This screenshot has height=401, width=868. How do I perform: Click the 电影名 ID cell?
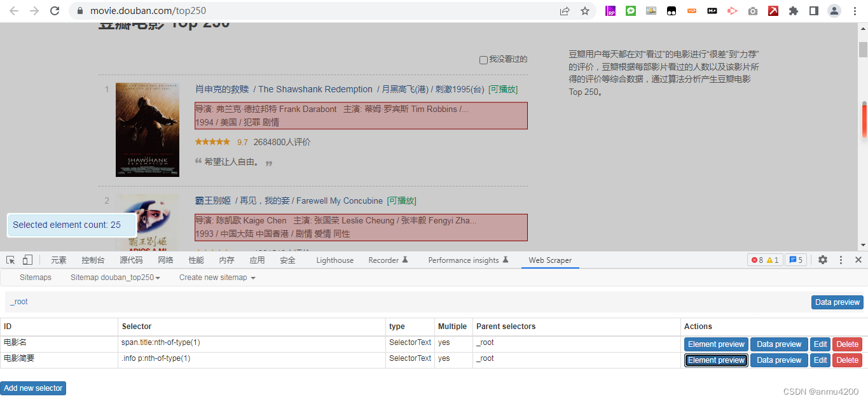59,344
